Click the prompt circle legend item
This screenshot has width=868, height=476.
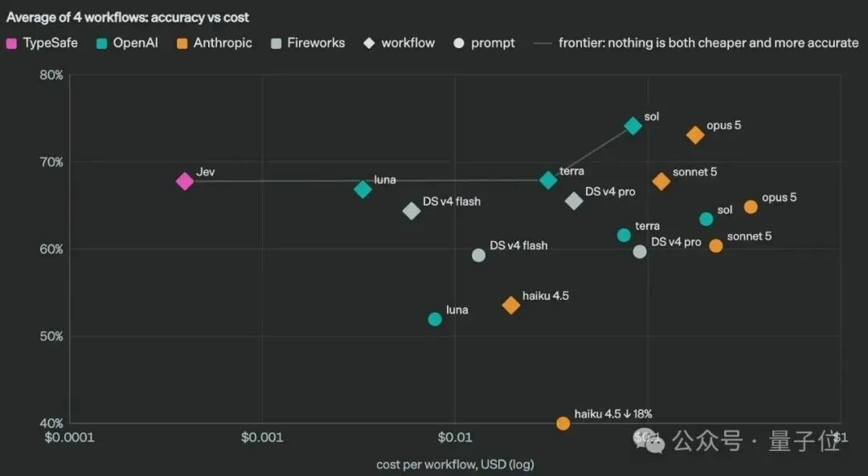tap(484, 43)
